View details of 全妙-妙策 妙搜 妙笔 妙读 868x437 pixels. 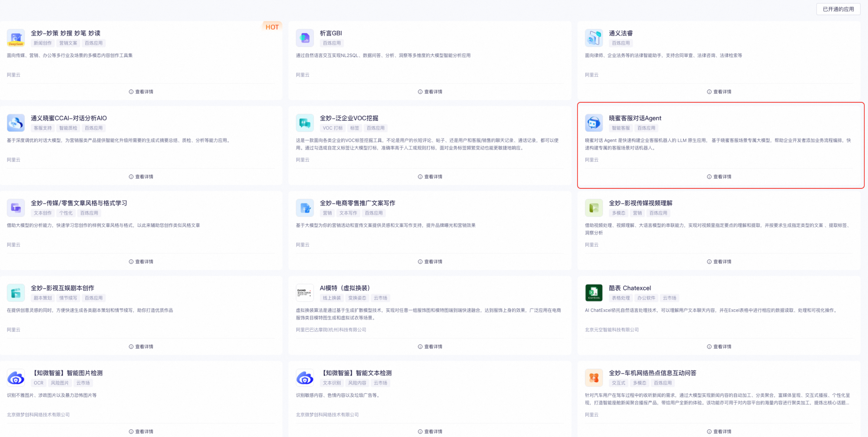tap(141, 92)
